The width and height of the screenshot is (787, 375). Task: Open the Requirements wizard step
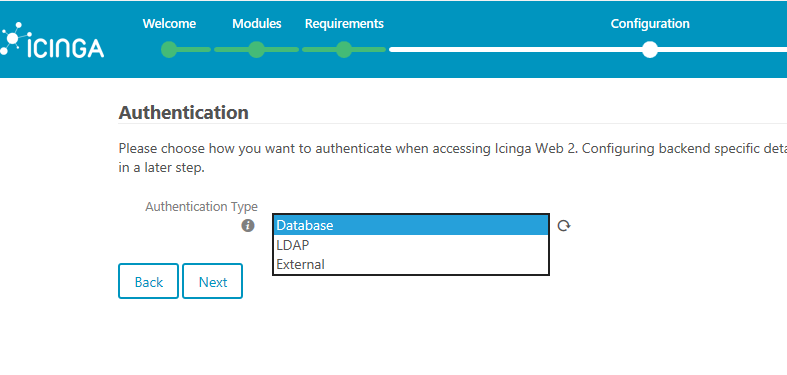point(344,24)
